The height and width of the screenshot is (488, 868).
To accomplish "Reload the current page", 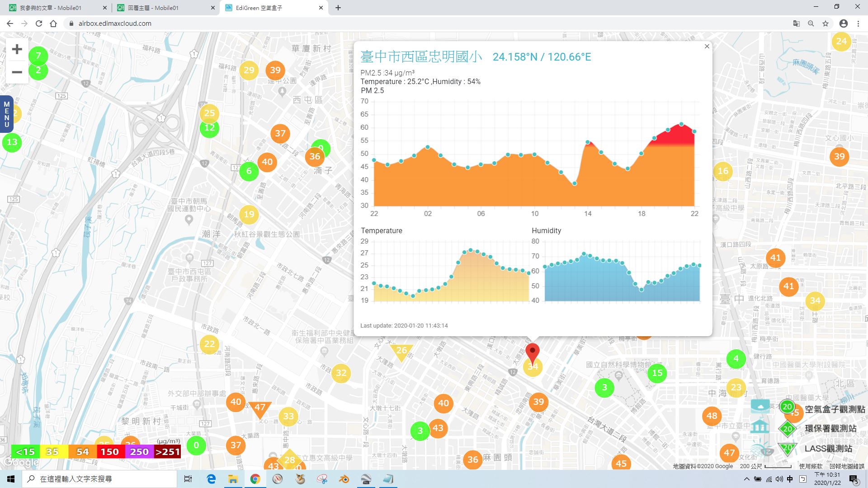I will tap(39, 23).
